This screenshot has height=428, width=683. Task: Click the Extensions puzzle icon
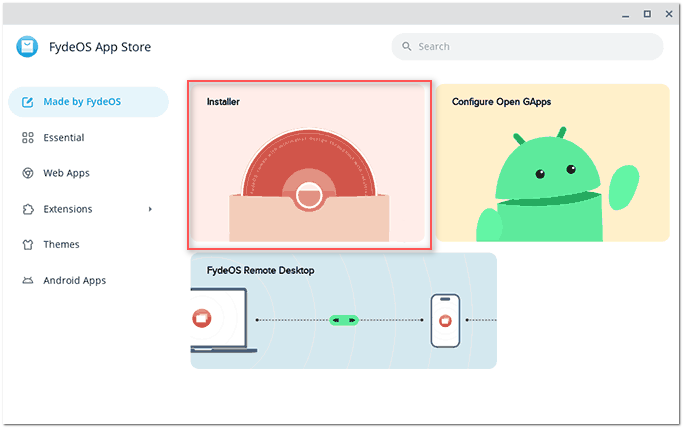[27, 209]
